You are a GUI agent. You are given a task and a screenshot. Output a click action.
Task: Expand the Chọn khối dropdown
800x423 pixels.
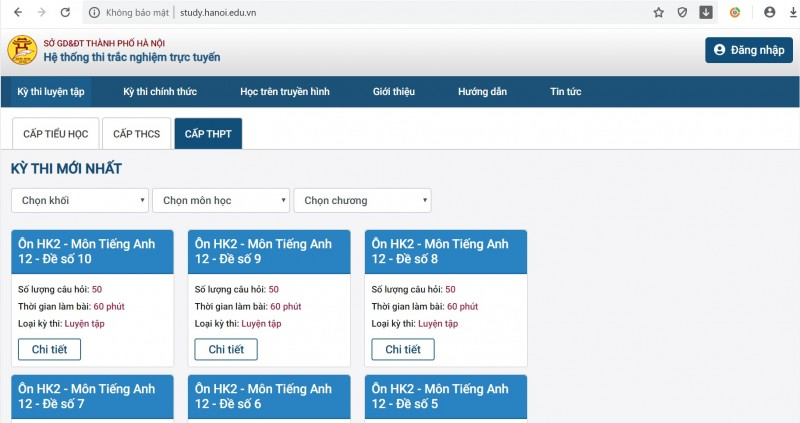point(80,200)
